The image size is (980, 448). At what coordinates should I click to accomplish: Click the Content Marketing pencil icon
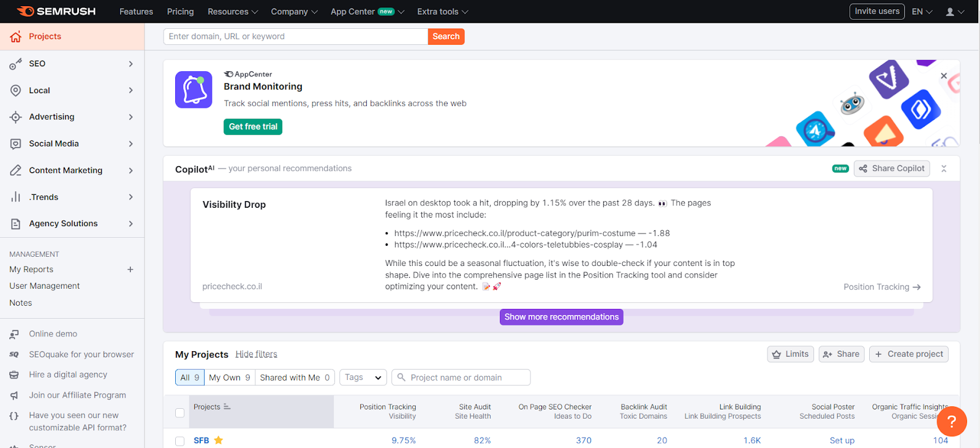(x=16, y=170)
